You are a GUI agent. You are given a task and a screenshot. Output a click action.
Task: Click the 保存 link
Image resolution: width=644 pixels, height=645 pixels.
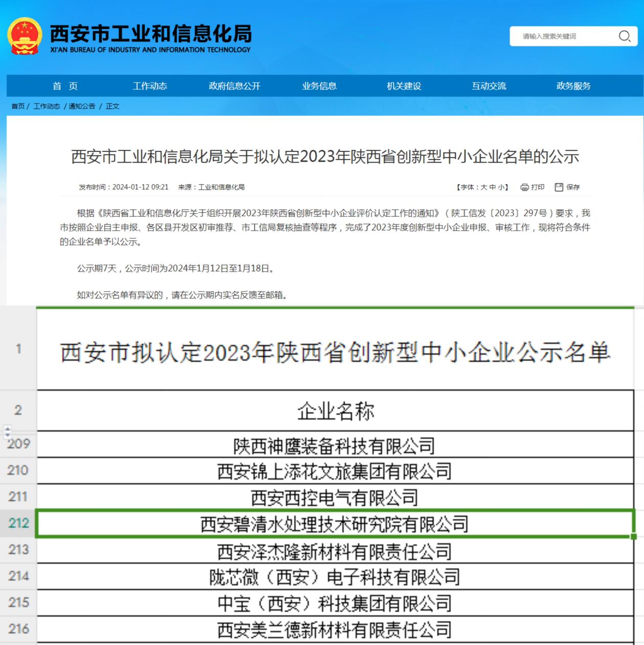pos(573,187)
